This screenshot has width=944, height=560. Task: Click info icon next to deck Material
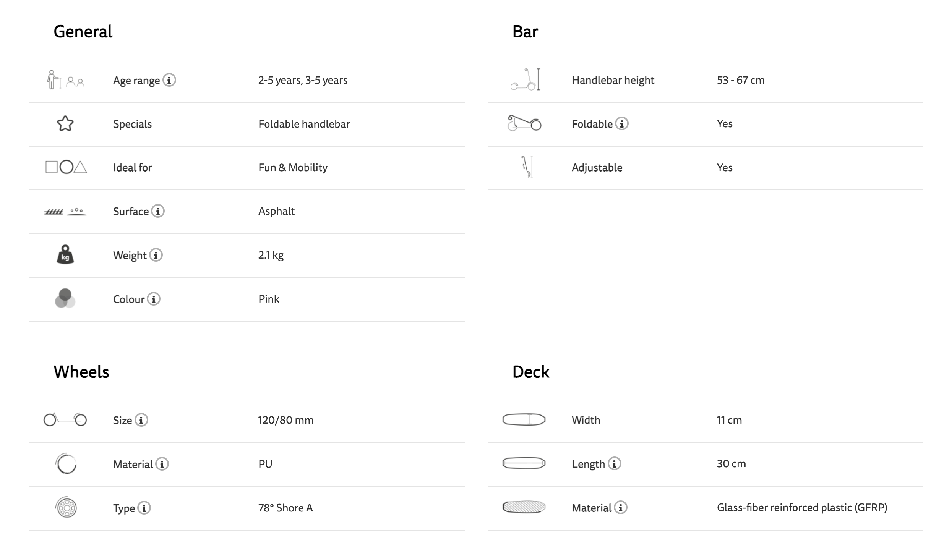[620, 508]
